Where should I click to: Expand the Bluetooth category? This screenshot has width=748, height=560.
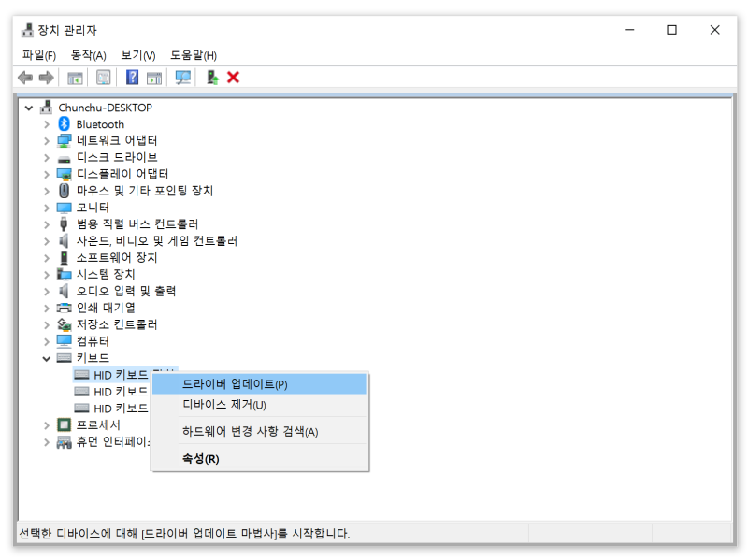[46, 124]
